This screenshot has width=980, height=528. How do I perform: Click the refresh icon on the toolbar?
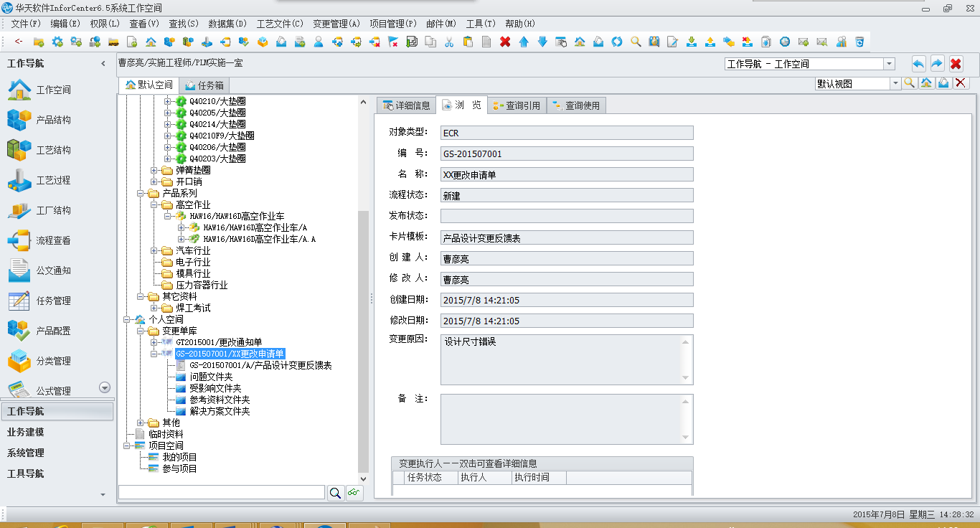(617, 42)
